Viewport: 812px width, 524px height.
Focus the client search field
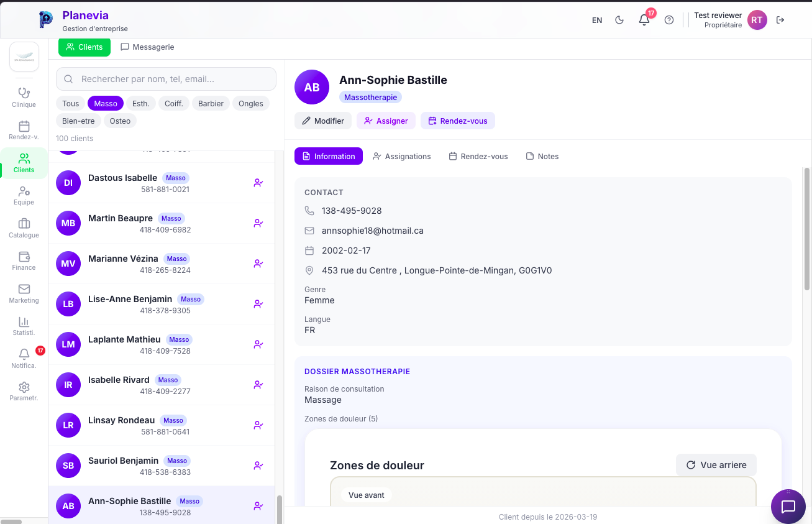pyautogui.click(x=166, y=79)
